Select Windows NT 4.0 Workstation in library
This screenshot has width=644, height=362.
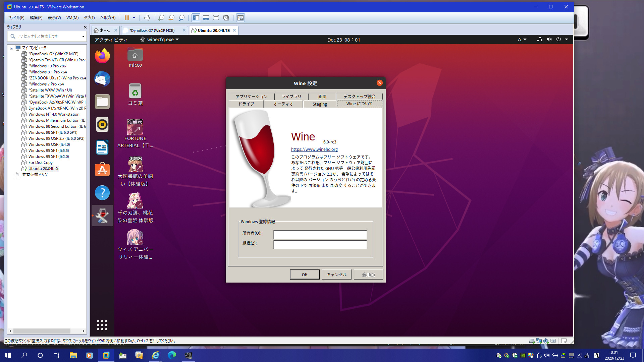click(x=54, y=114)
